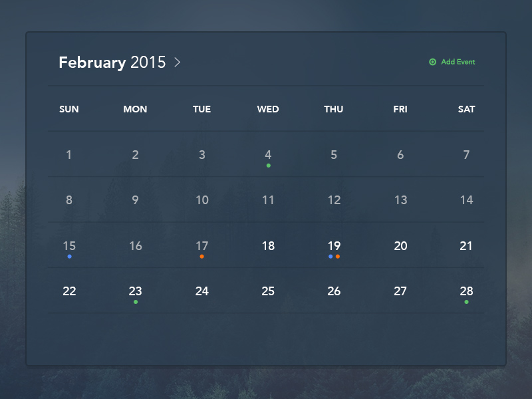Select the green event dot under February 28
Viewport: 532px width, 399px height.
pos(466,301)
